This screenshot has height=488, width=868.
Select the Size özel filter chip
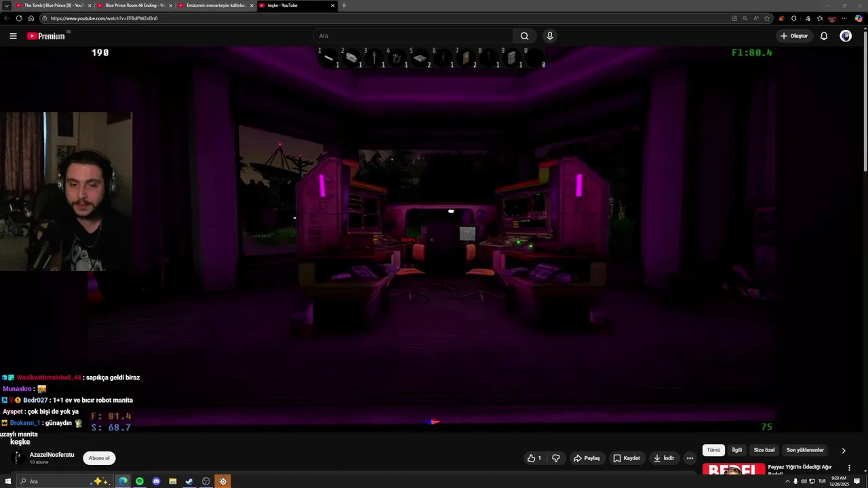[764, 450]
